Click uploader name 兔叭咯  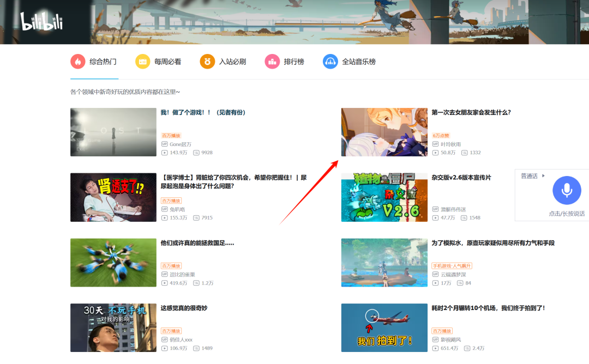(177, 209)
